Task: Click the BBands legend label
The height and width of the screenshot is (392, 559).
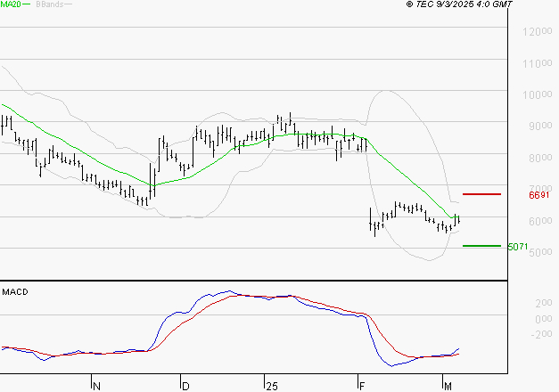Action: pos(50,4)
